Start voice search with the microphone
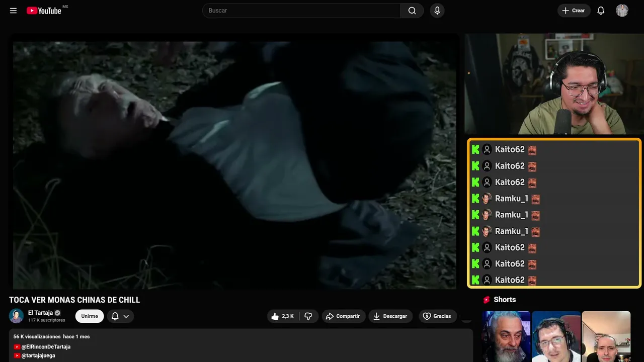 (x=437, y=11)
